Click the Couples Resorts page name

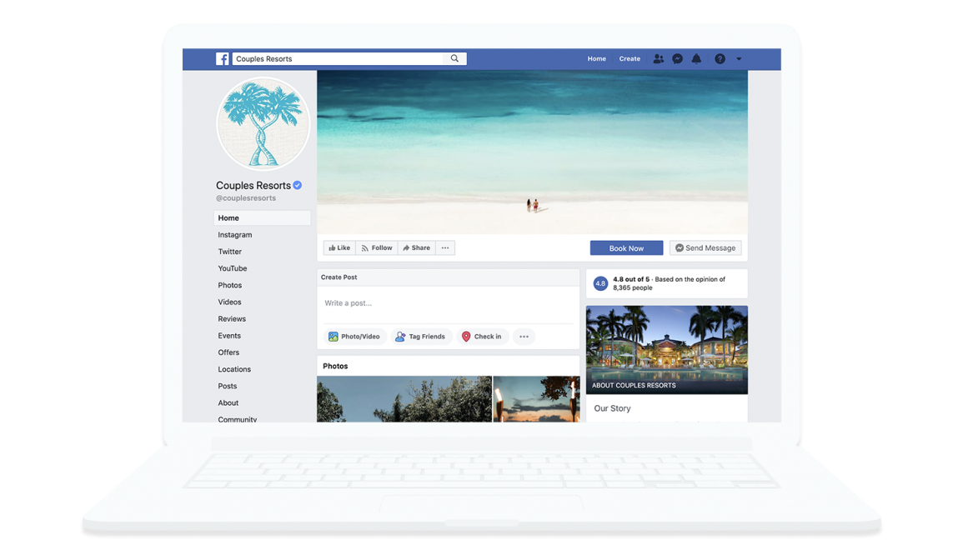click(253, 186)
